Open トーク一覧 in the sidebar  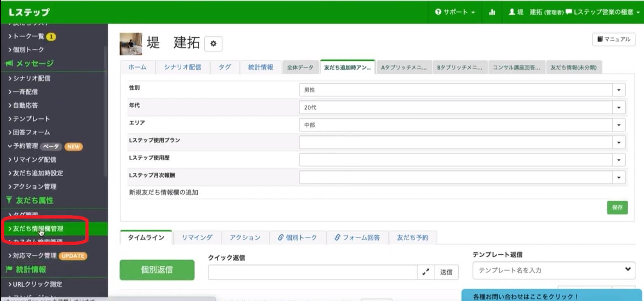point(29,36)
